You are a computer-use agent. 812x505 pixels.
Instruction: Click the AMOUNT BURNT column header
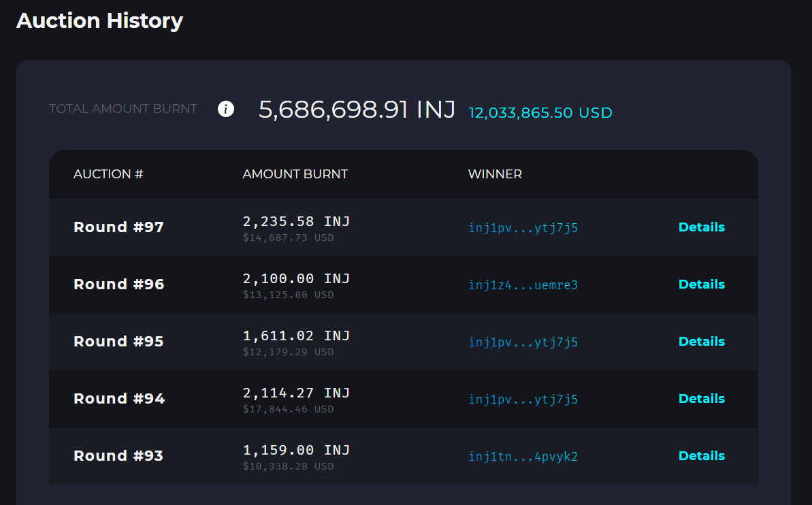[x=295, y=174]
